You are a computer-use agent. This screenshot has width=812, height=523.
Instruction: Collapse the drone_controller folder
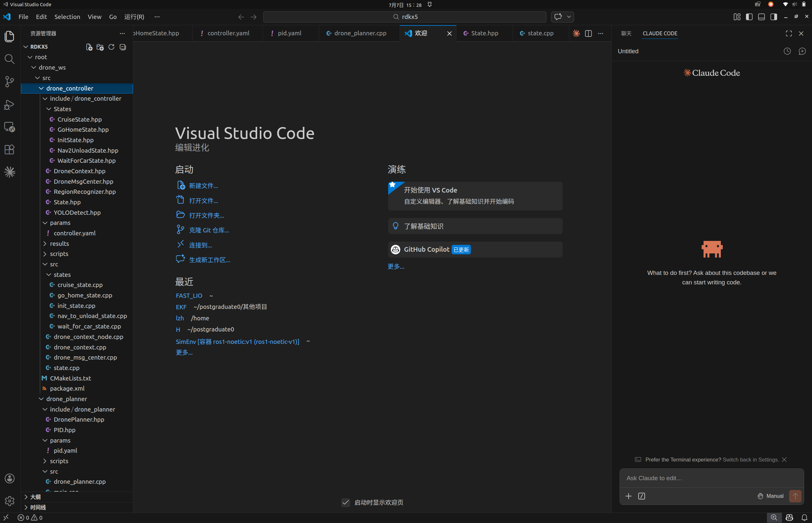(x=77, y=88)
